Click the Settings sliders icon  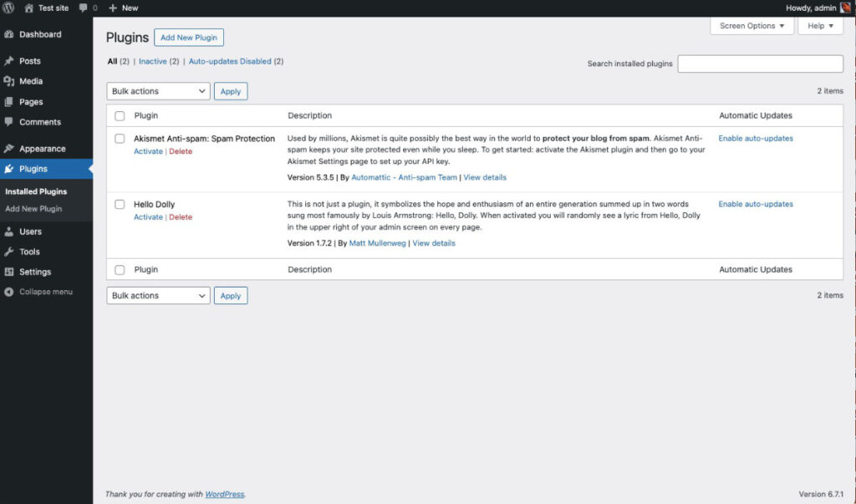(x=8, y=272)
